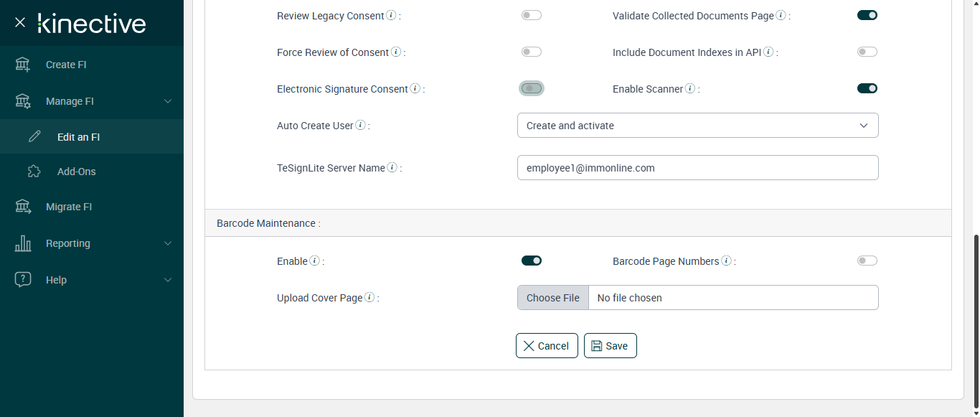Turn off the Validate Collected Documents Page switch
The height and width of the screenshot is (417, 980).
(x=867, y=15)
